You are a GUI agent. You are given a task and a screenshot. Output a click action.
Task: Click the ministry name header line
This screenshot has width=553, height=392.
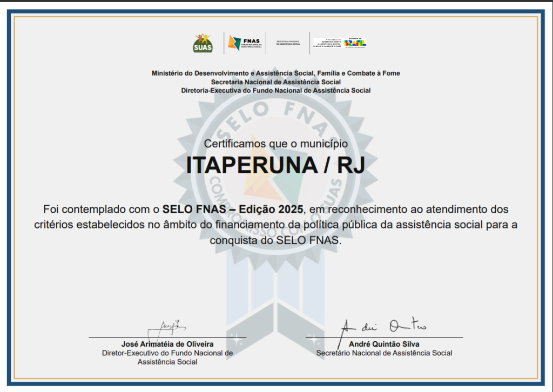275,73
